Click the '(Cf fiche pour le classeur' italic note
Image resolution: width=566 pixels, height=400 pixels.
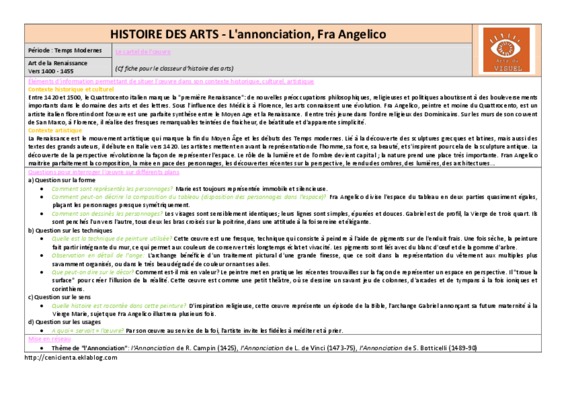(x=174, y=68)
